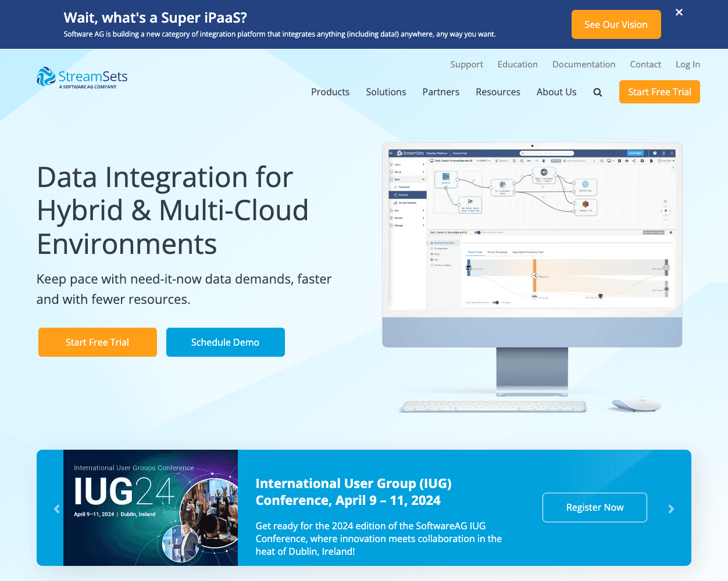Click Schedule Demo button

click(x=226, y=342)
